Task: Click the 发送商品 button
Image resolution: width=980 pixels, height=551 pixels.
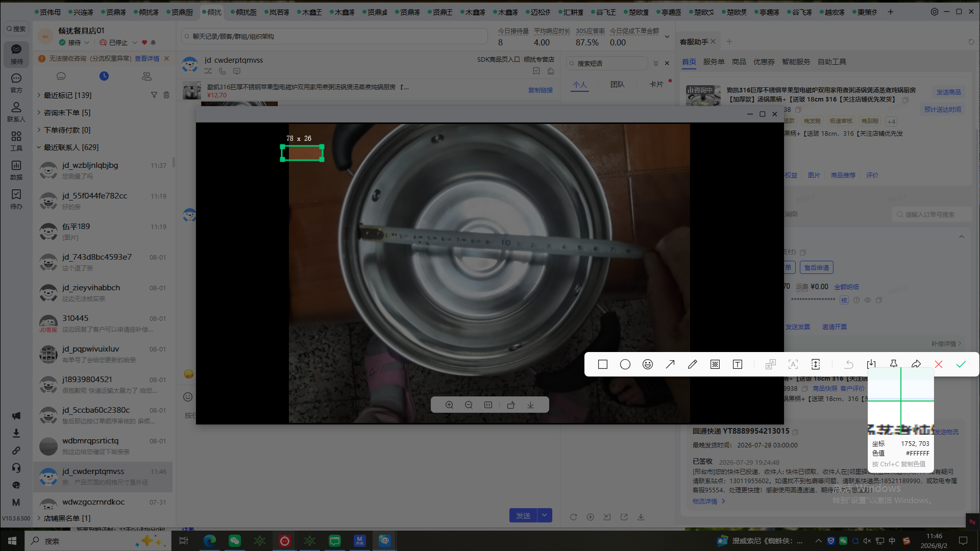Action: point(948,92)
